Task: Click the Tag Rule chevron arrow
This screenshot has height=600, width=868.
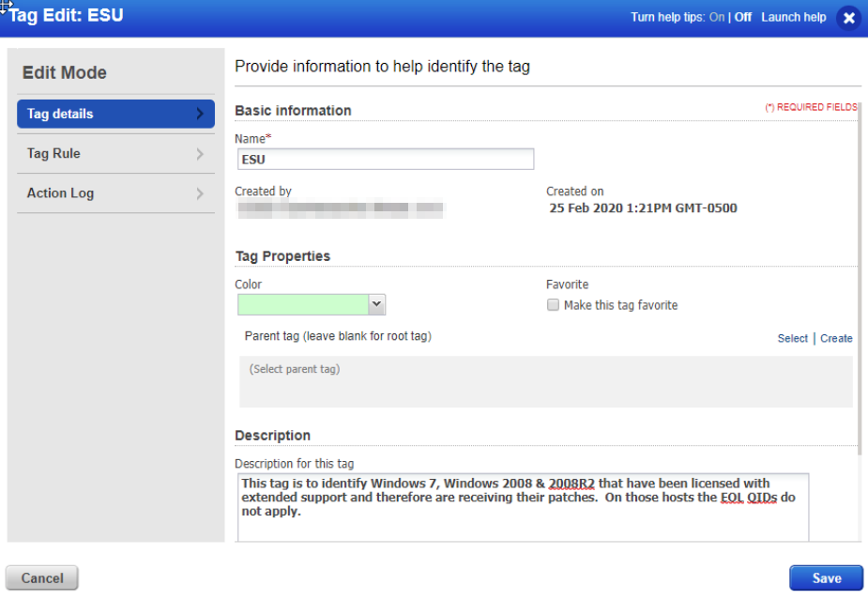Action: coord(200,154)
